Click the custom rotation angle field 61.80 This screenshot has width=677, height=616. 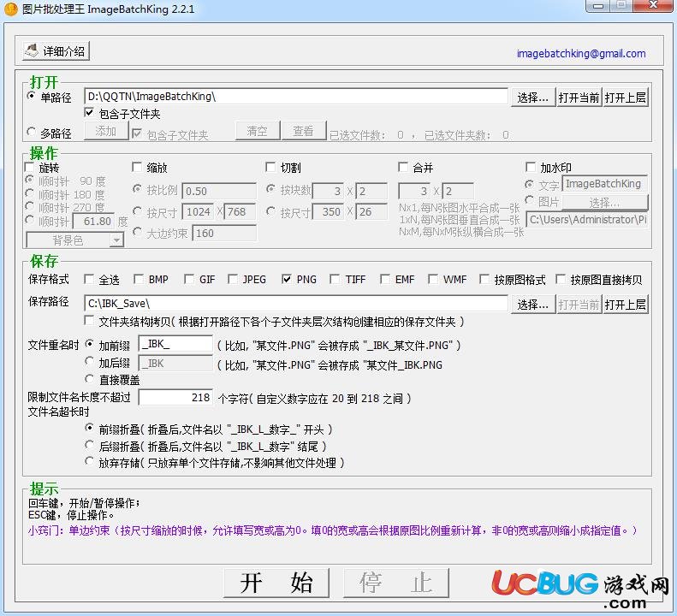pyautogui.click(x=93, y=221)
